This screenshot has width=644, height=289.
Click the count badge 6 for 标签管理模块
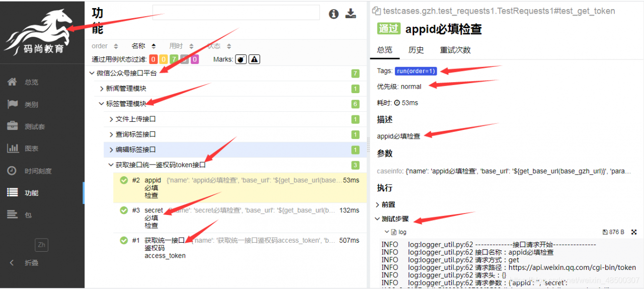click(355, 104)
